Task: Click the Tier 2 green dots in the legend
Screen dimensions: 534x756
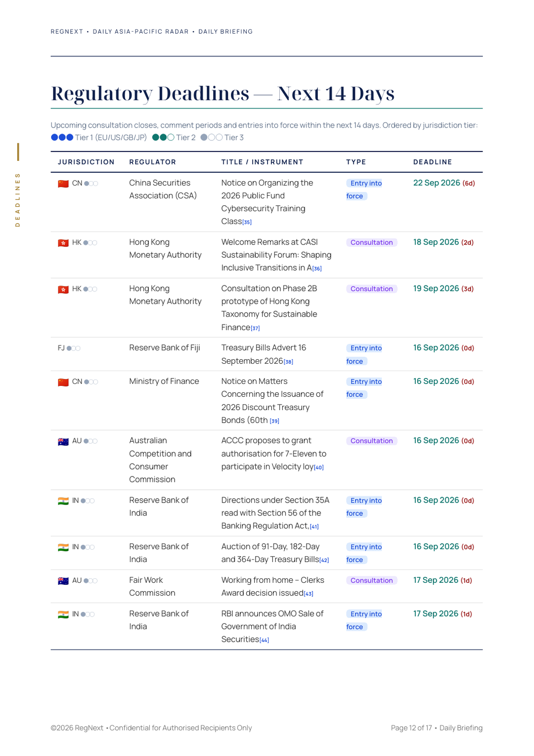Action: [163, 138]
